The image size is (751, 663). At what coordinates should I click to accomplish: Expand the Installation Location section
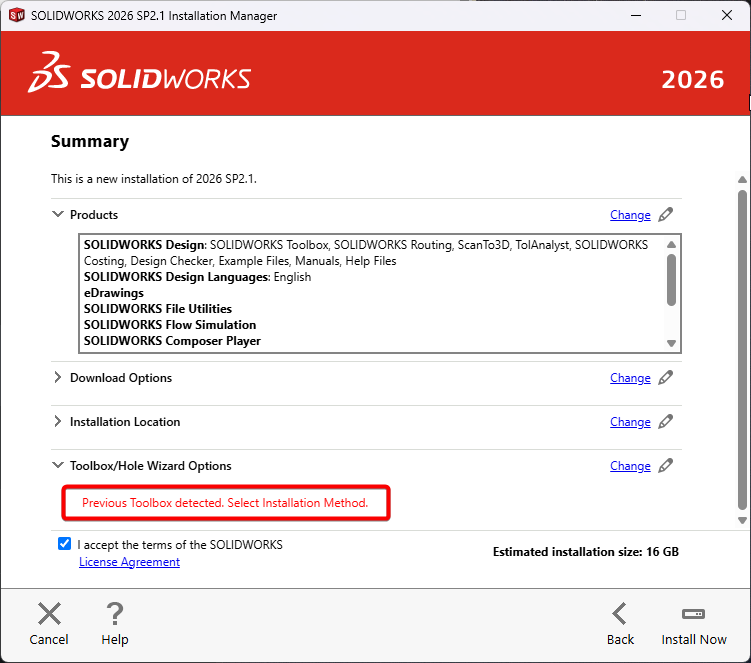point(57,422)
